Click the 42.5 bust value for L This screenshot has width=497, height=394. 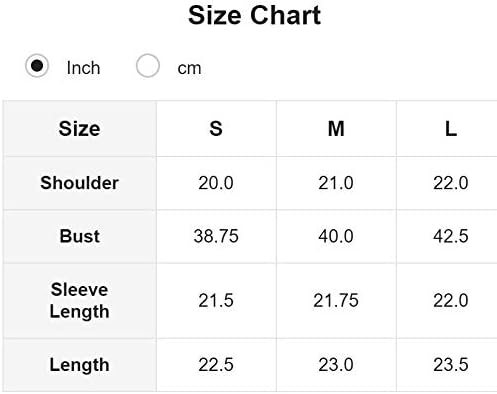[451, 236]
